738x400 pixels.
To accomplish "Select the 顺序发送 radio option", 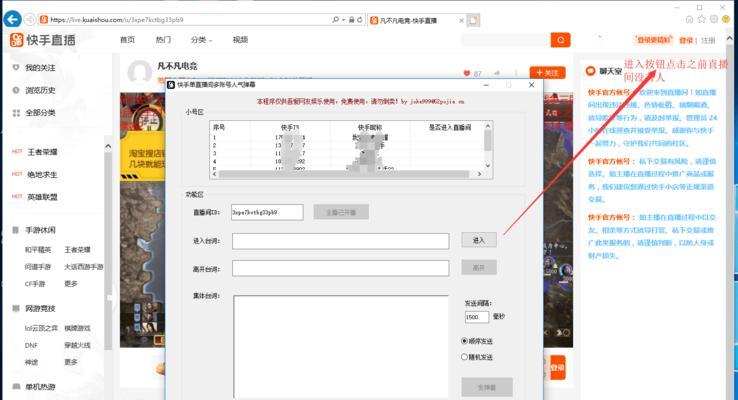I will click(465, 341).
